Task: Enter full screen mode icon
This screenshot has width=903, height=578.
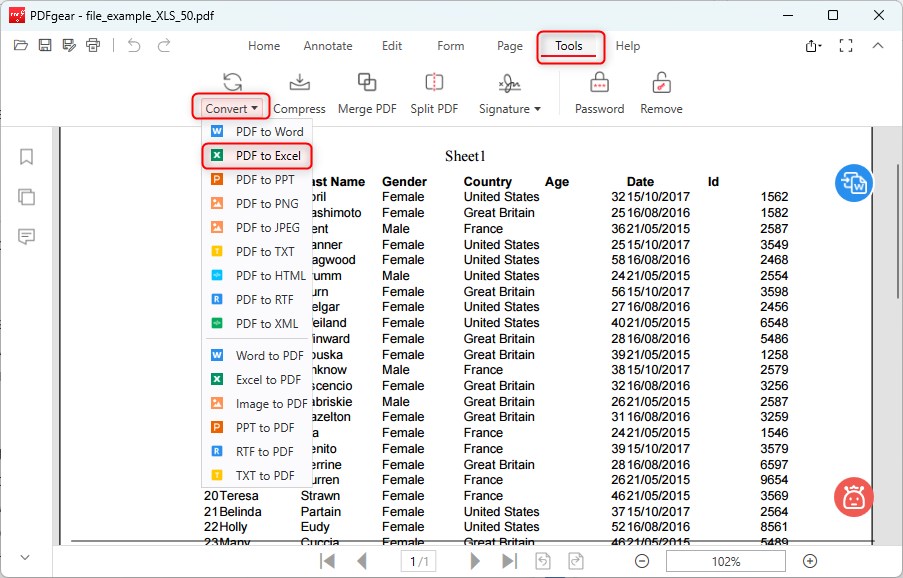Action: click(x=845, y=45)
